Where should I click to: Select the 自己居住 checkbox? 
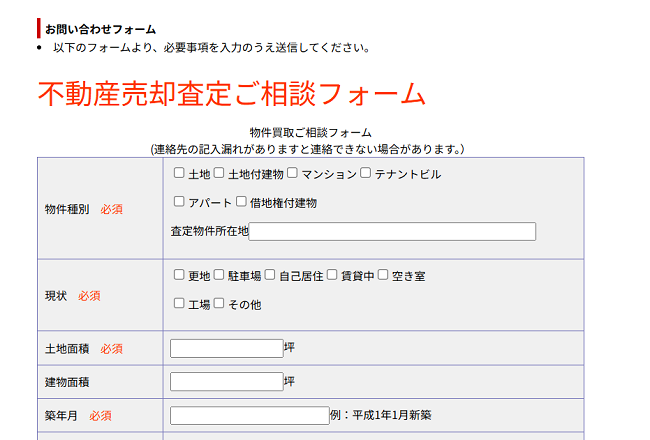[x=270, y=275]
